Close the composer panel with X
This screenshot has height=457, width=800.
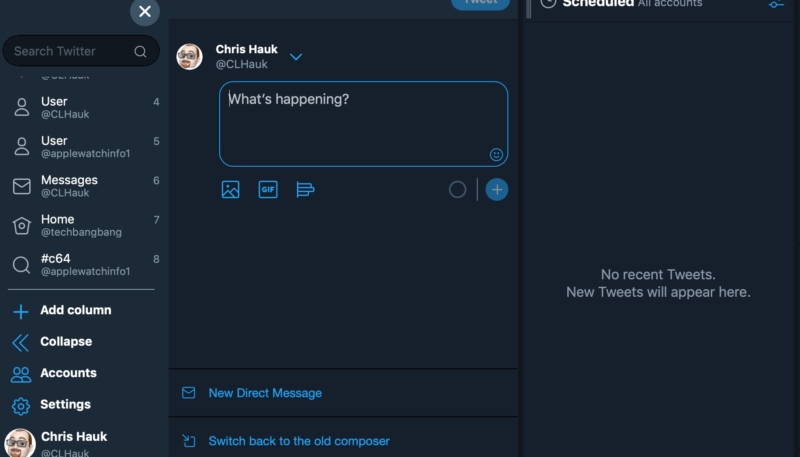145,12
